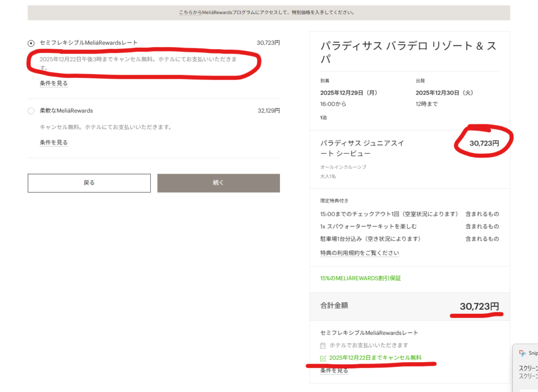This screenshot has height=392, width=538.
Task: Click the departure date 2025年12月30日（火）
Action: 444,93
